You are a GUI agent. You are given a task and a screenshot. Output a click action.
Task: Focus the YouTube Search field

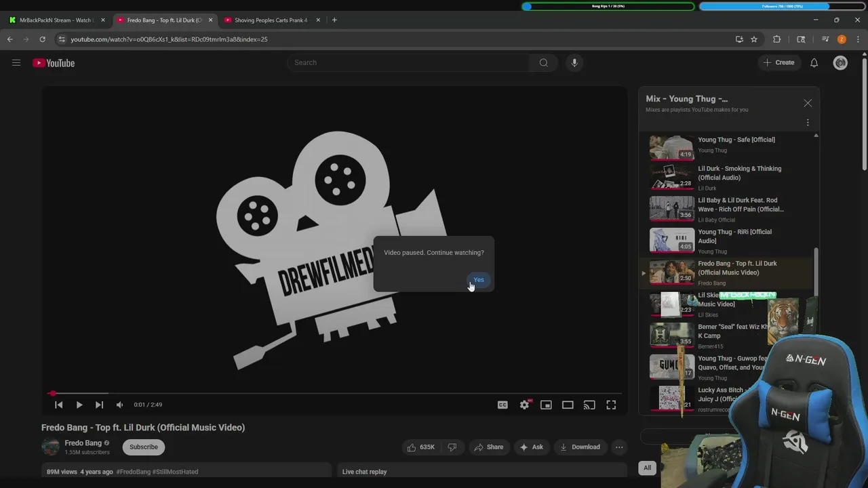click(408, 62)
